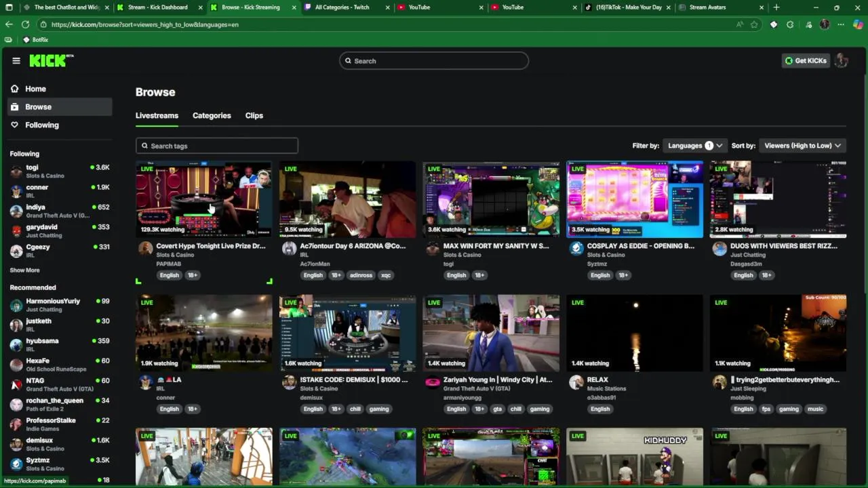Image resolution: width=868 pixels, height=488 pixels.
Task: Open the hamburger sidebar menu
Action: click(16, 60)
